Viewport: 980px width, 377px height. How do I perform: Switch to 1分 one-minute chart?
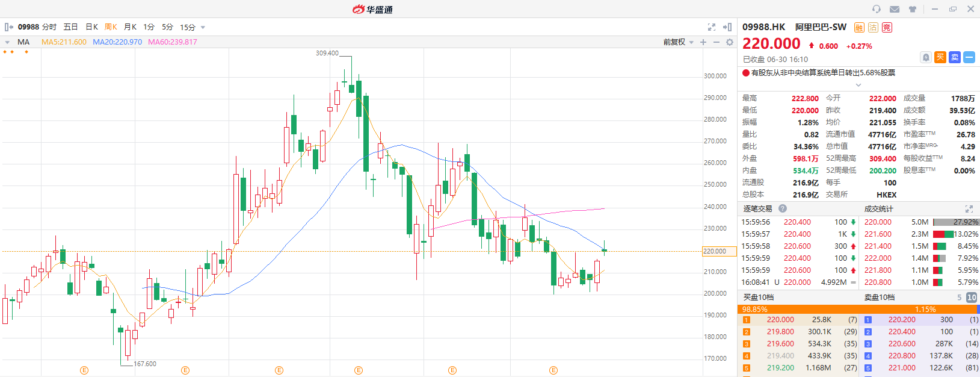149,27
